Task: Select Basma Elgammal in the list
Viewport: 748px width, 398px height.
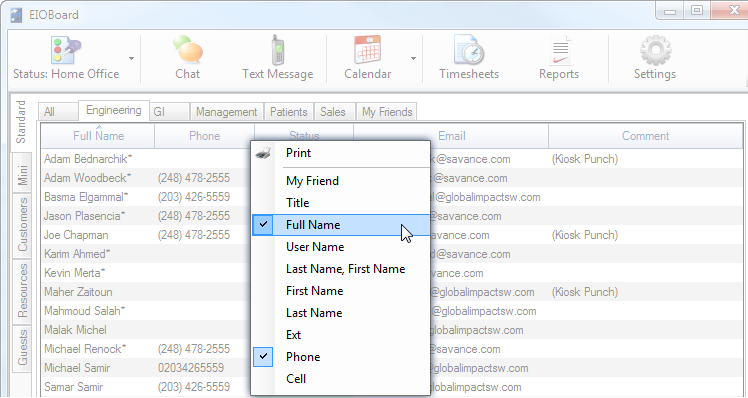Action: 86,197
